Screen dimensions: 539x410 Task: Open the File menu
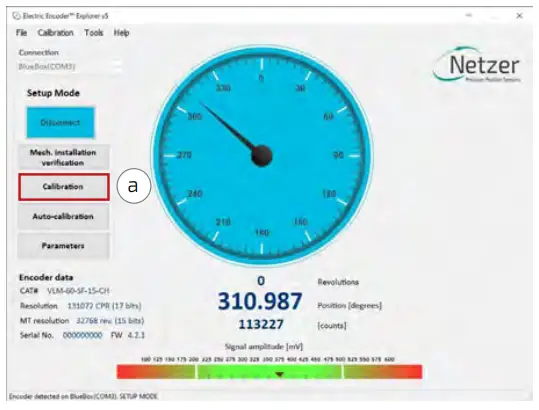point(21,33)
